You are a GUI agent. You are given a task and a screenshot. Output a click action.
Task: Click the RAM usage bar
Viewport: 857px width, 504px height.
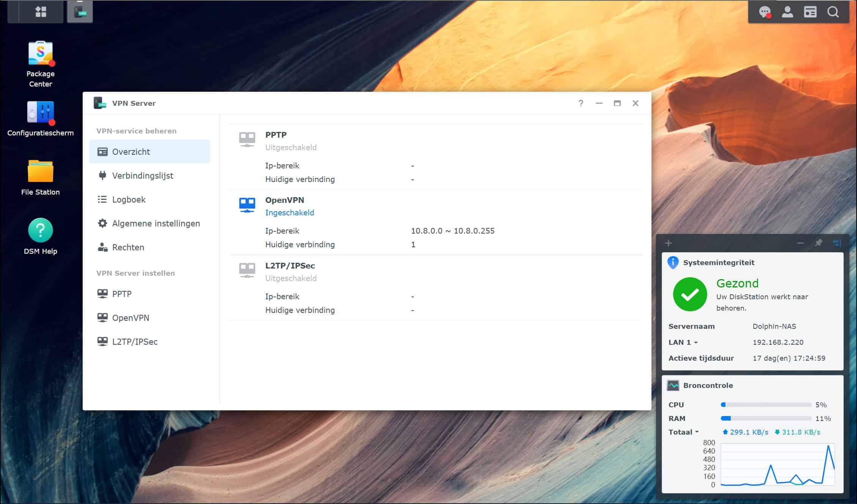click(766, 418)
